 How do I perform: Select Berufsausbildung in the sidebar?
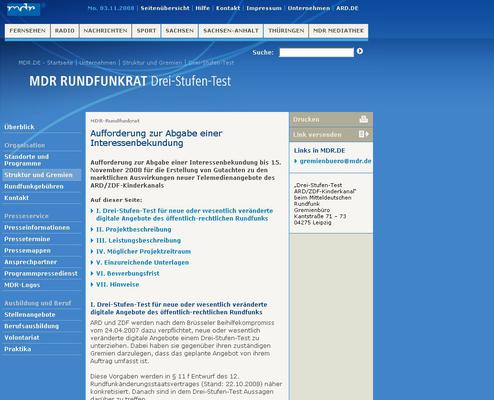click(x=31, y=326)
